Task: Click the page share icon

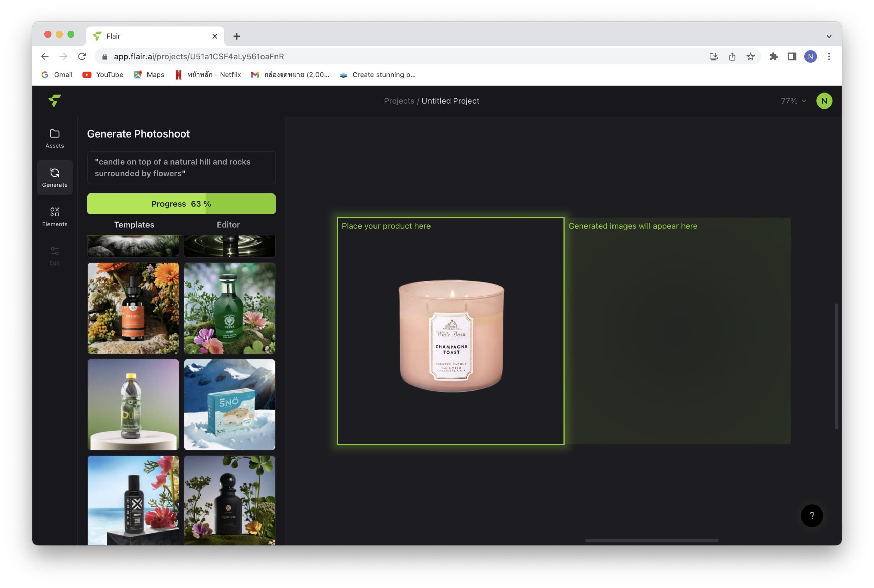Action: point(732,57)
